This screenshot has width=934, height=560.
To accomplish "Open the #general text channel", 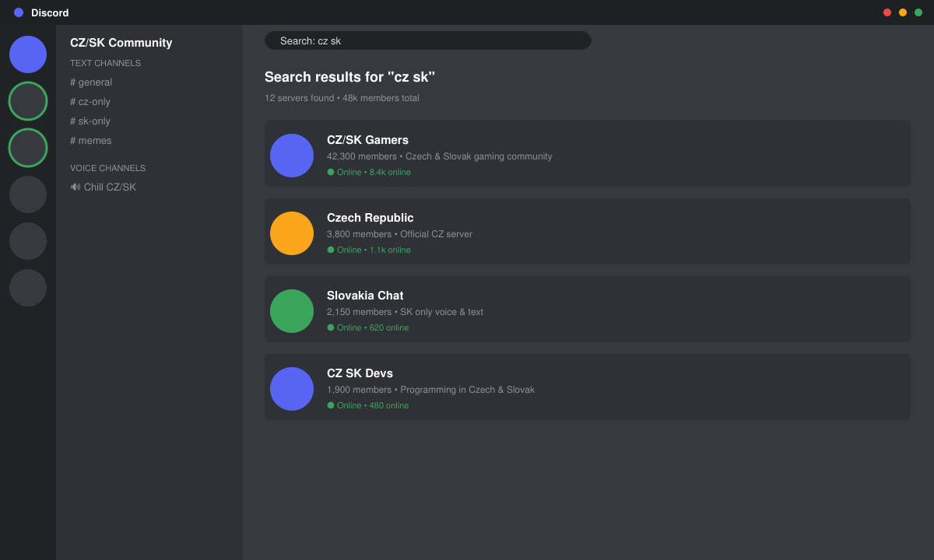I will tap(91, 82).
